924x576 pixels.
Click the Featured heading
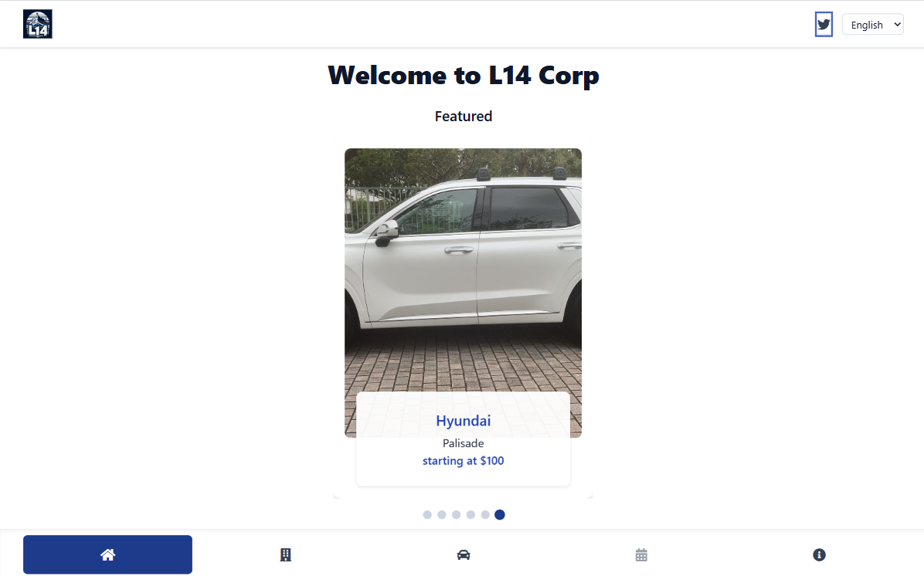(x=464, y=116)
